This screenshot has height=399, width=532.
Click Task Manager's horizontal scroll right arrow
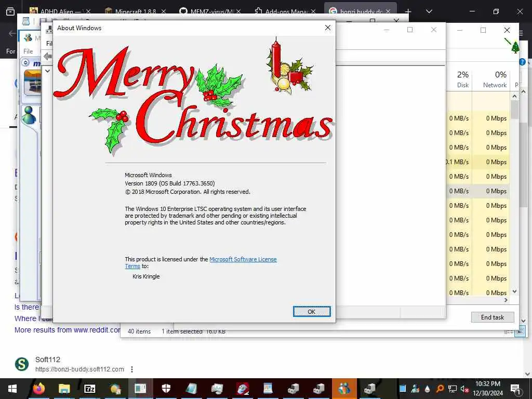[x=506, y=300]
